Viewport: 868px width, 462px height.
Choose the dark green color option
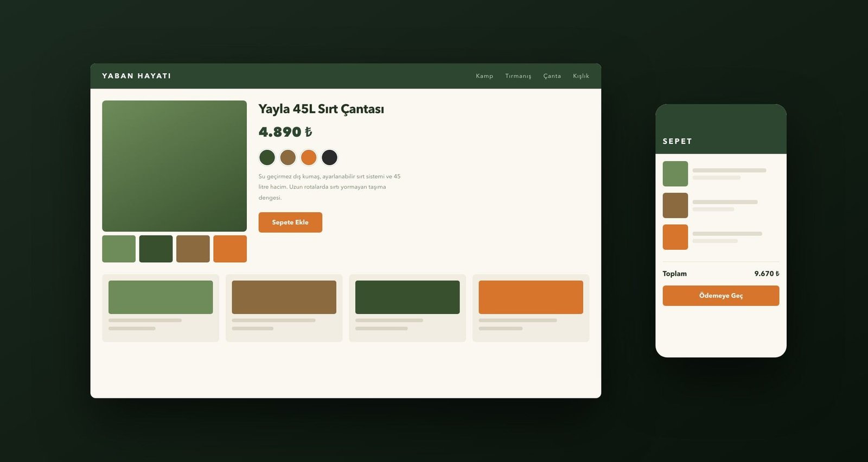coord(267,157)
